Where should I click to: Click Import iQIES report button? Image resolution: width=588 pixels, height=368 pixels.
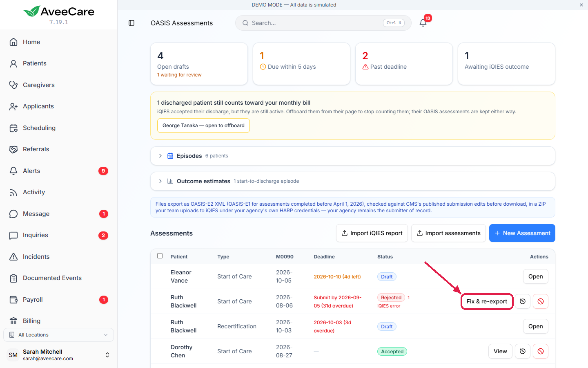click(372, 233)
